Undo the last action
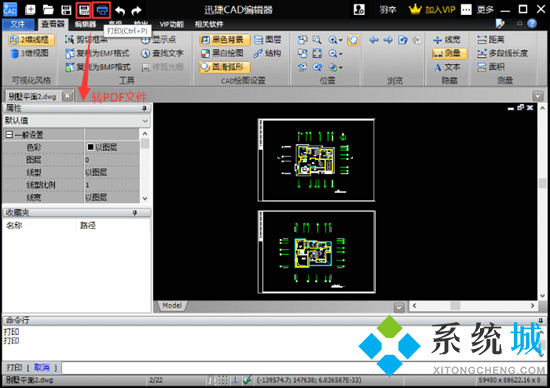This screenshot has width=550, height=388. point(120,10)
